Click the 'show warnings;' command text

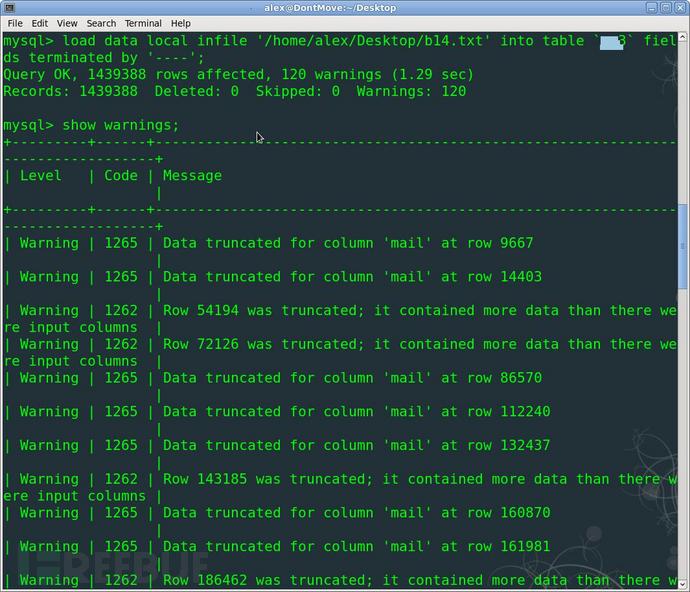click(120, 125)
